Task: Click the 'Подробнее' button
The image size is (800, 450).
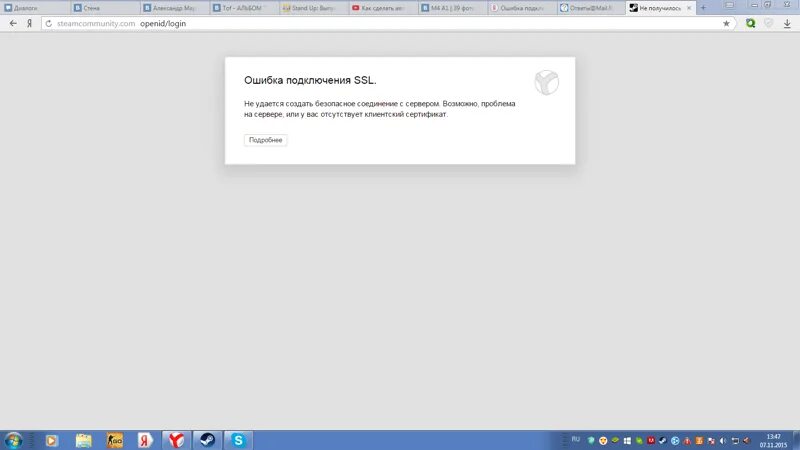Action: click(266, 140)
